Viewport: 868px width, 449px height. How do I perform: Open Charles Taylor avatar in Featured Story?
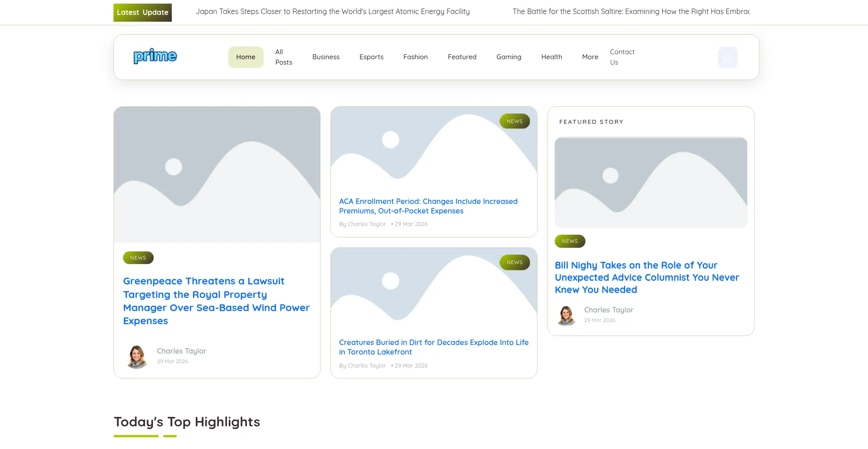pyautogui.click(x=566, y=315)
